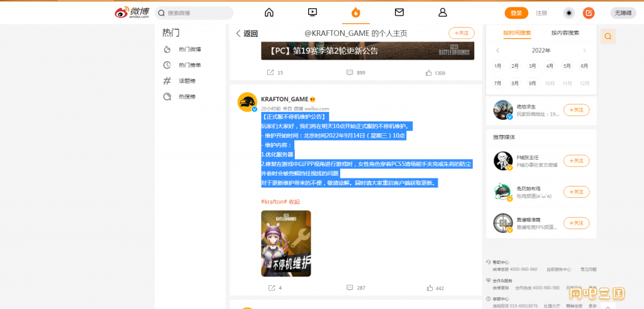
Task: Switch to 按内容搜索 tab
Action: click(x=565, y=33)
